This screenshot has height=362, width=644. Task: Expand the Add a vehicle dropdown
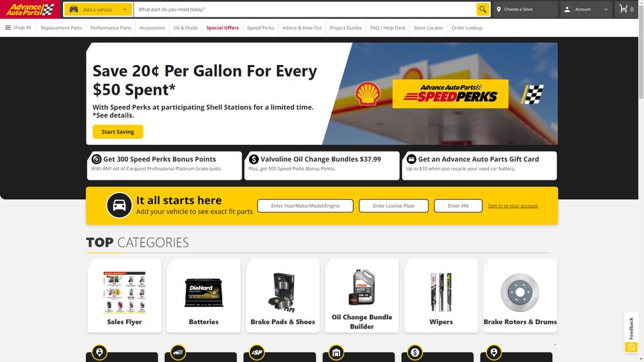pyautogui.click(x=98, y=9)
